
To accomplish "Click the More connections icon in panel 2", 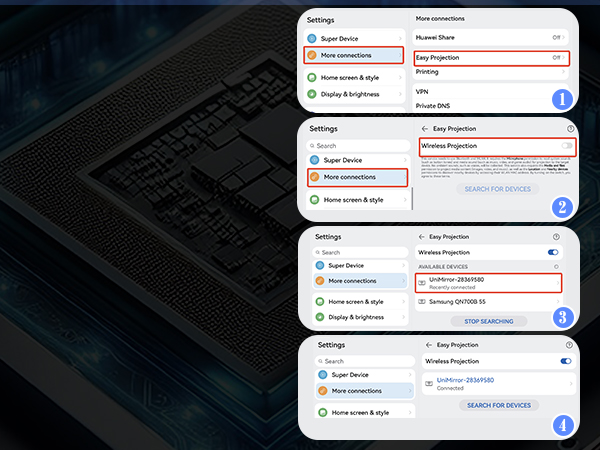I will click(x=316, y=177).
